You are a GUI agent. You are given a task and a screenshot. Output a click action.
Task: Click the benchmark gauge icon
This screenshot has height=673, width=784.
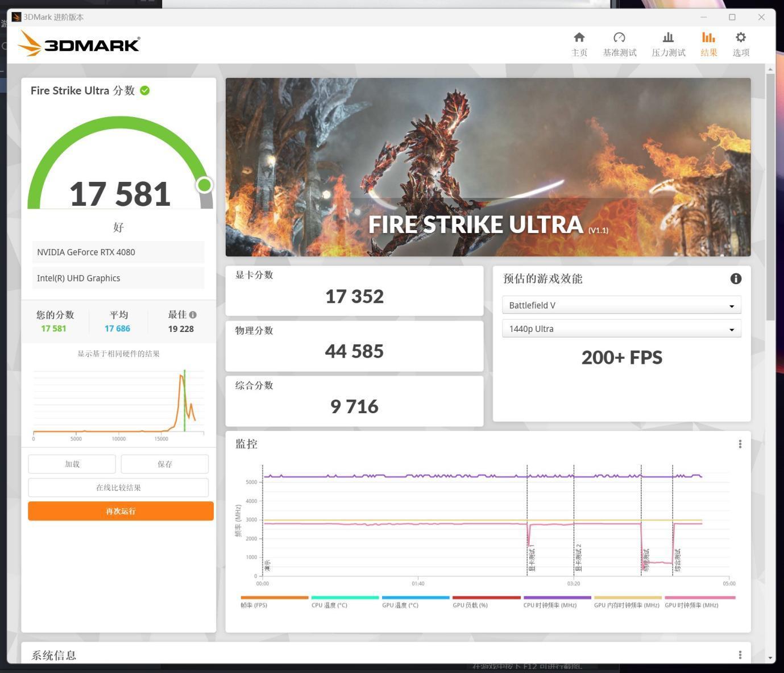pos(619,38)
